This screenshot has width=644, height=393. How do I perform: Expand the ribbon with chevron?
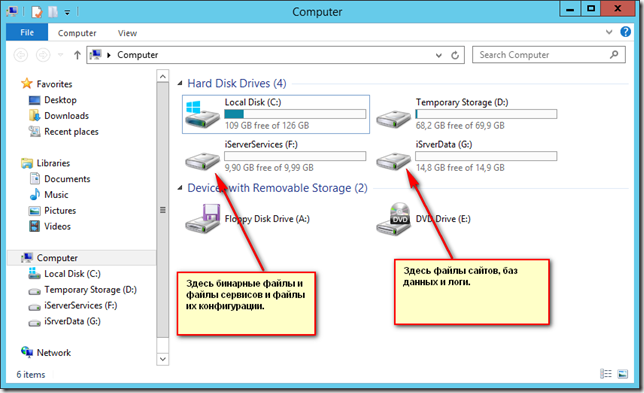pos(609,32)
